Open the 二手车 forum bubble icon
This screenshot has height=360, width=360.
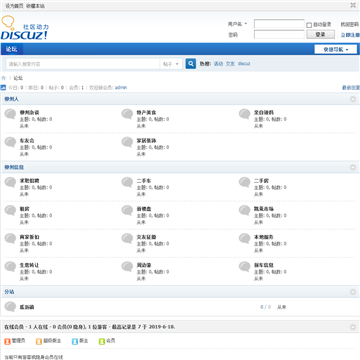coord(127,182)
